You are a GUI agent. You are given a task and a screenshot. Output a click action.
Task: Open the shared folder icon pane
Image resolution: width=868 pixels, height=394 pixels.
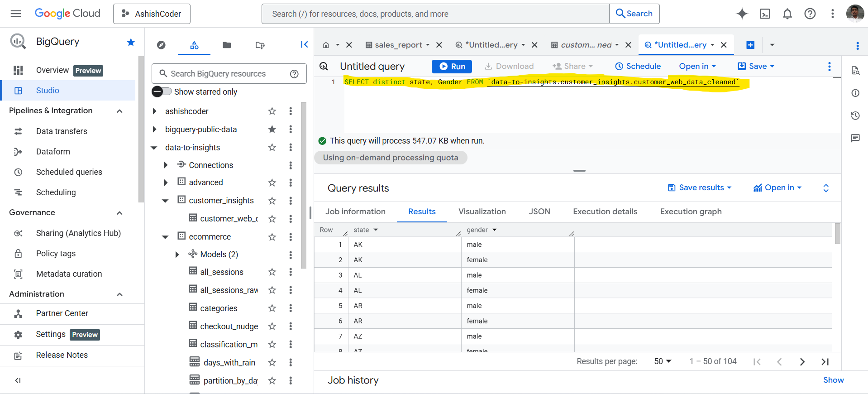[x=260, y=45]
